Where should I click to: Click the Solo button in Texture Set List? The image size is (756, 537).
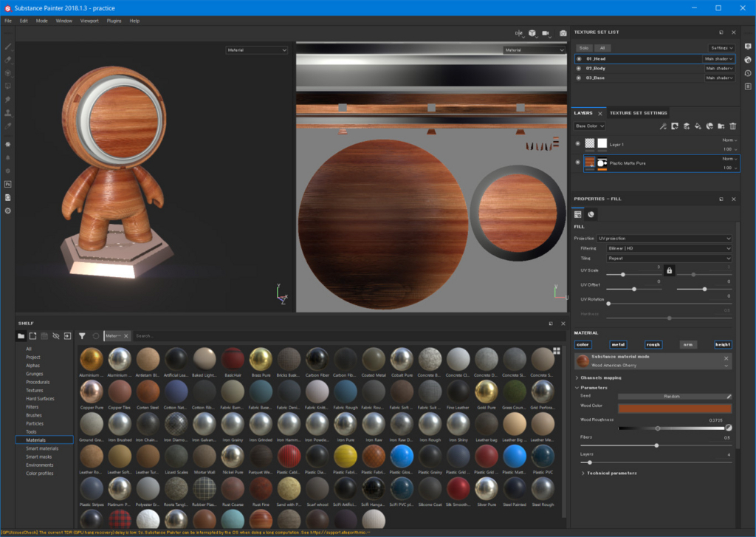pos(584,48)
